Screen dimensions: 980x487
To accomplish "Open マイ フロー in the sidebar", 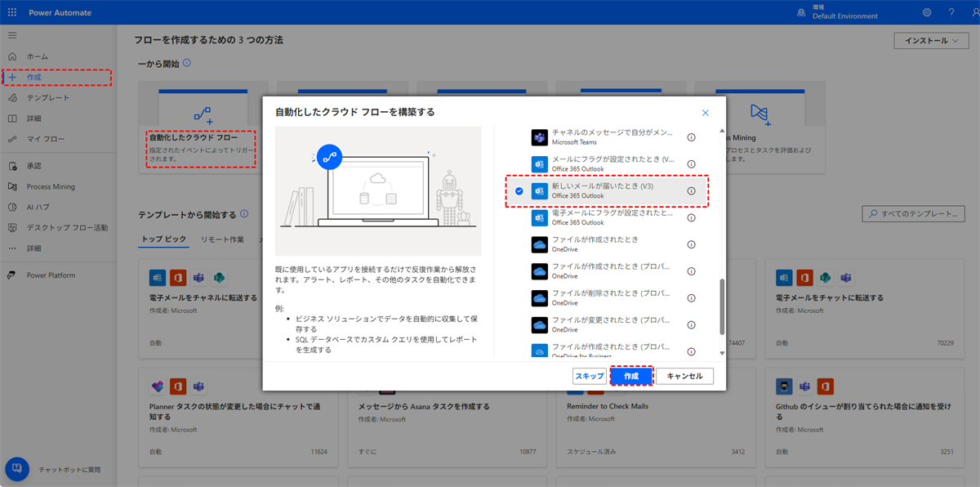I will click(45, 139).
